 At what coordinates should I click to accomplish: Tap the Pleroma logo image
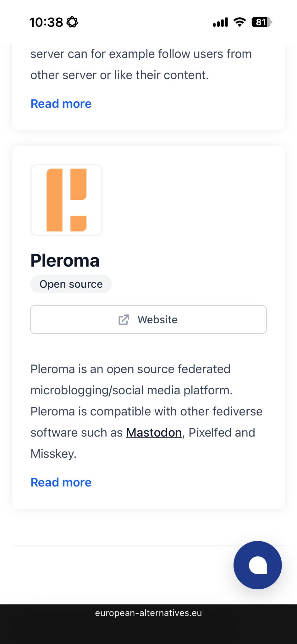(x=66, y=200)
